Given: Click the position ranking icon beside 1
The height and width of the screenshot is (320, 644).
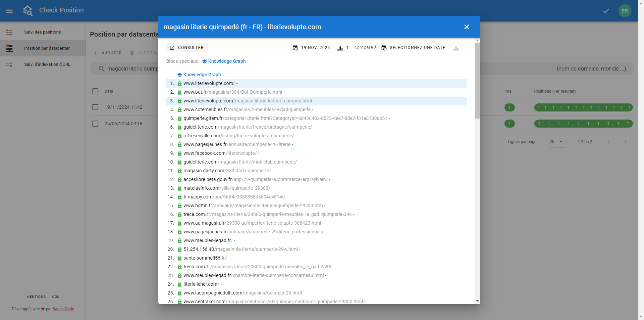Looking at the screenshot, I should tap(340, 48).
